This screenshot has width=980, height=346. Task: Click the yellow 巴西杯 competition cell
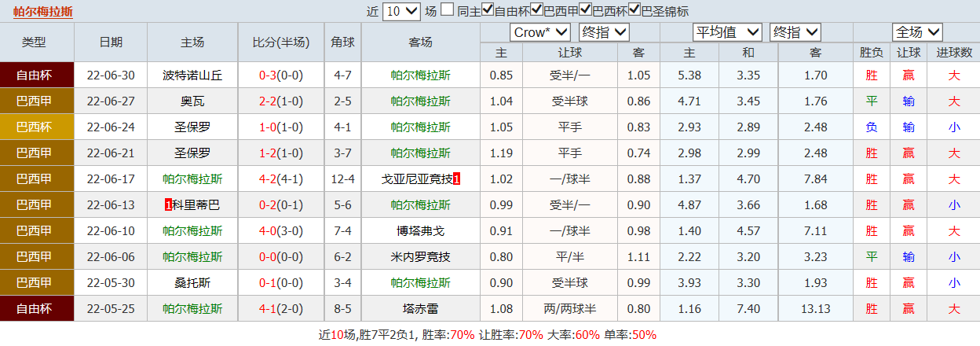37,127
